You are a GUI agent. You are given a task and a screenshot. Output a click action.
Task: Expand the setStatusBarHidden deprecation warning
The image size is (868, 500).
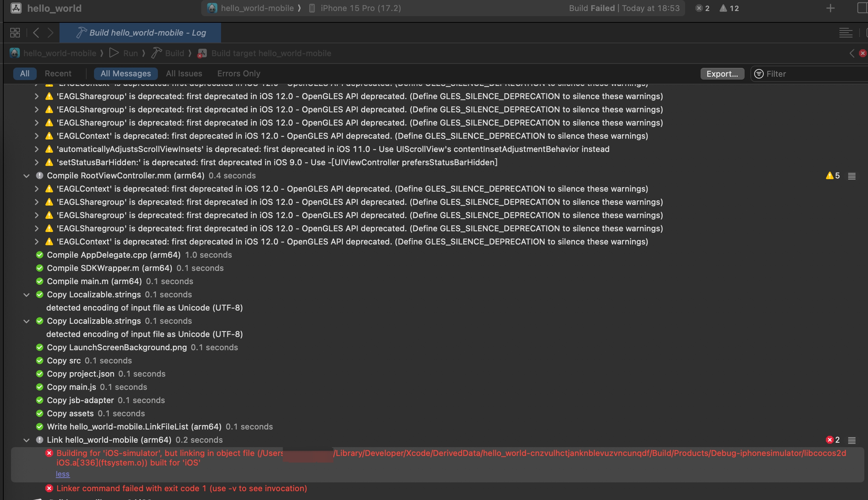pos(36,162)
